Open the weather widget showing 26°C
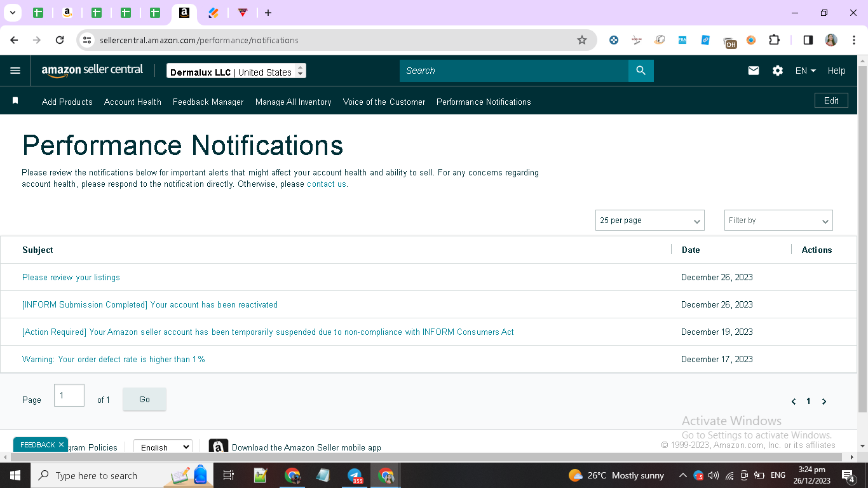 [x=616, y=475]
